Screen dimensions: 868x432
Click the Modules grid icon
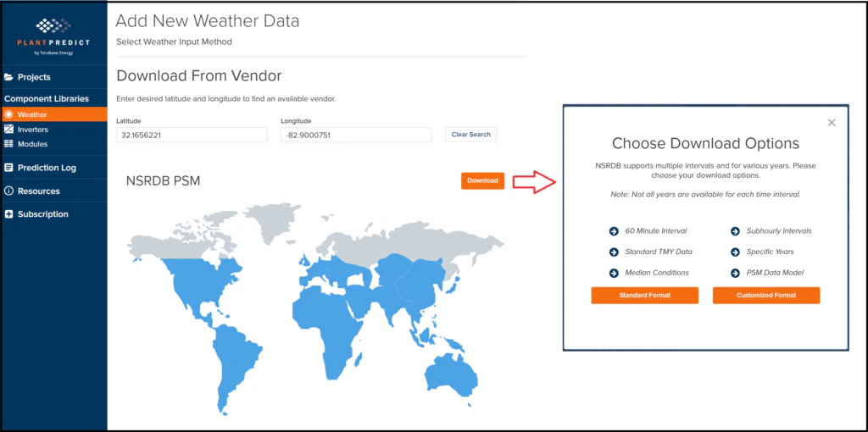[8, 144]
